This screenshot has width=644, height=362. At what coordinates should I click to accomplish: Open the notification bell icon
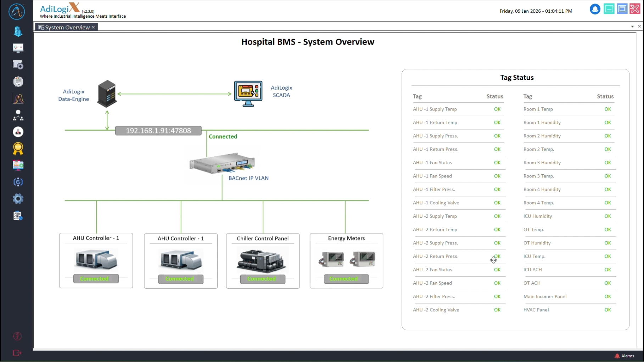[595, 9]
